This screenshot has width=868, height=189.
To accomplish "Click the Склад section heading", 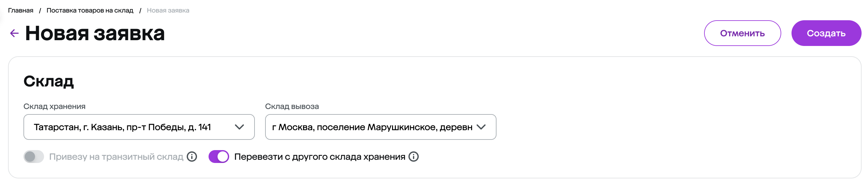I will pos(49,81).
